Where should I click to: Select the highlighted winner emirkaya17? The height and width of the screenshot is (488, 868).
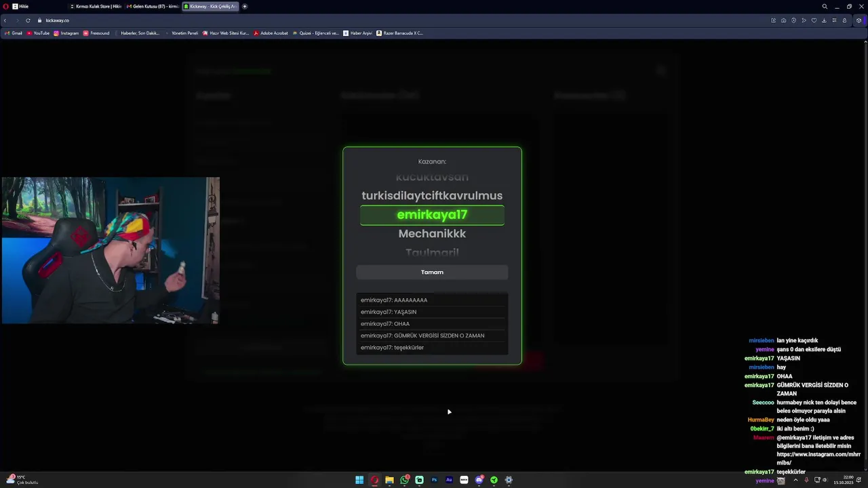[x=432, y=215]
